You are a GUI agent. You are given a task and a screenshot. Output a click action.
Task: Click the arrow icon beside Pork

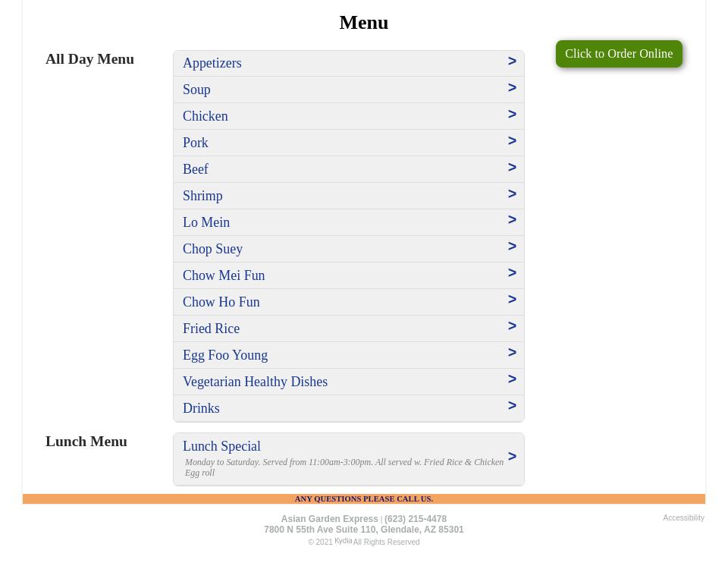click(512, 141)
